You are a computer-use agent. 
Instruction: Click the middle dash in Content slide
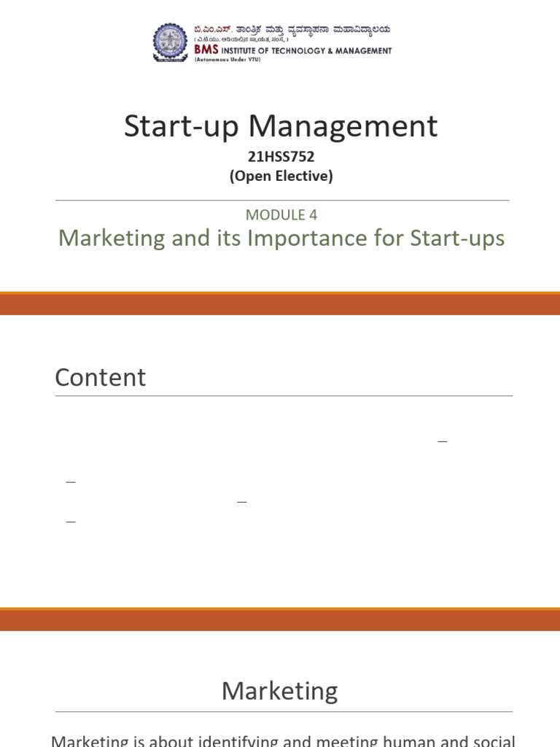pyautogui.click(x=242, y=503)
